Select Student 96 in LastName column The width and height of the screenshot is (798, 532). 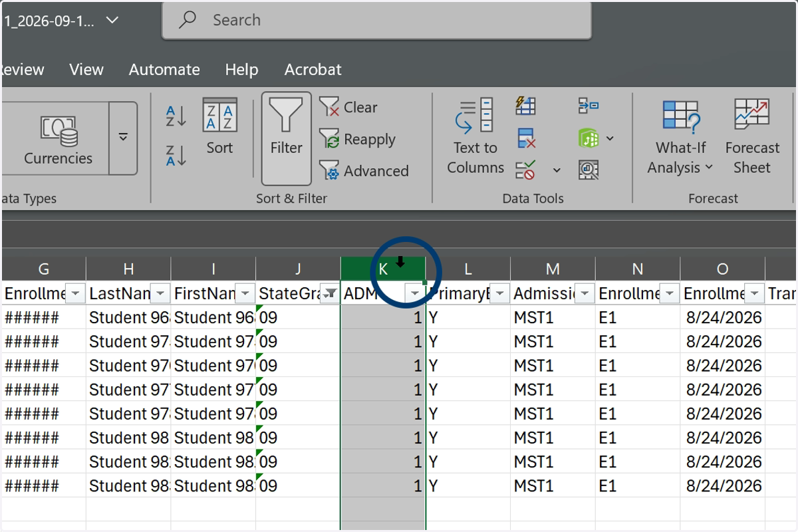pos(128,317)
